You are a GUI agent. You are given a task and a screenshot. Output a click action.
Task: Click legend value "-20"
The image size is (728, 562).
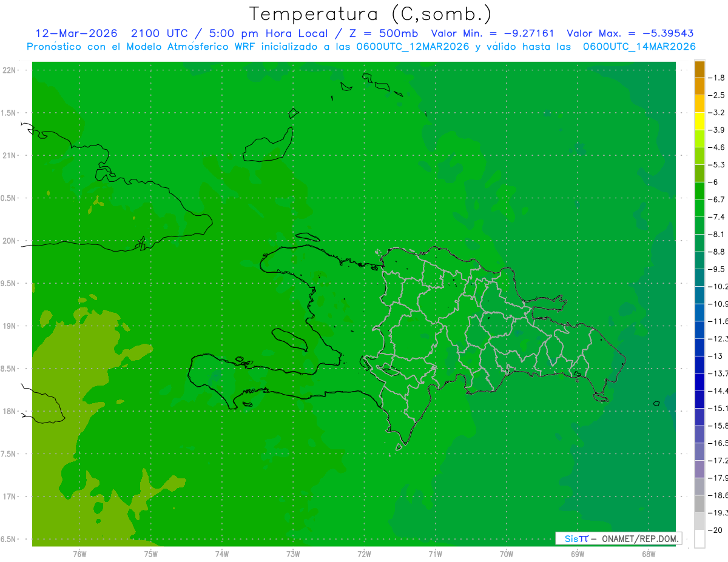coord(716,530)
